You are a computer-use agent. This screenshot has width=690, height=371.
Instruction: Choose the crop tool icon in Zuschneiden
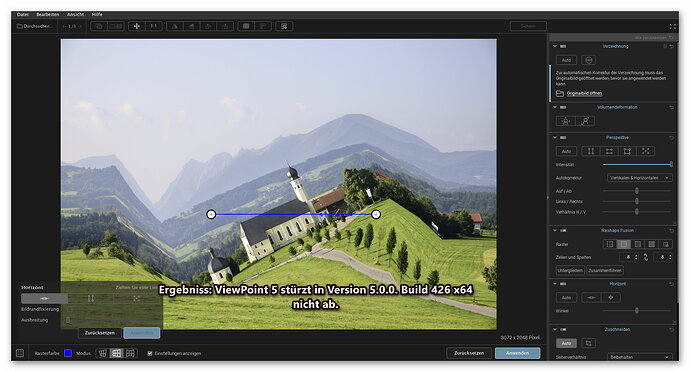click(x=588, y=343)
